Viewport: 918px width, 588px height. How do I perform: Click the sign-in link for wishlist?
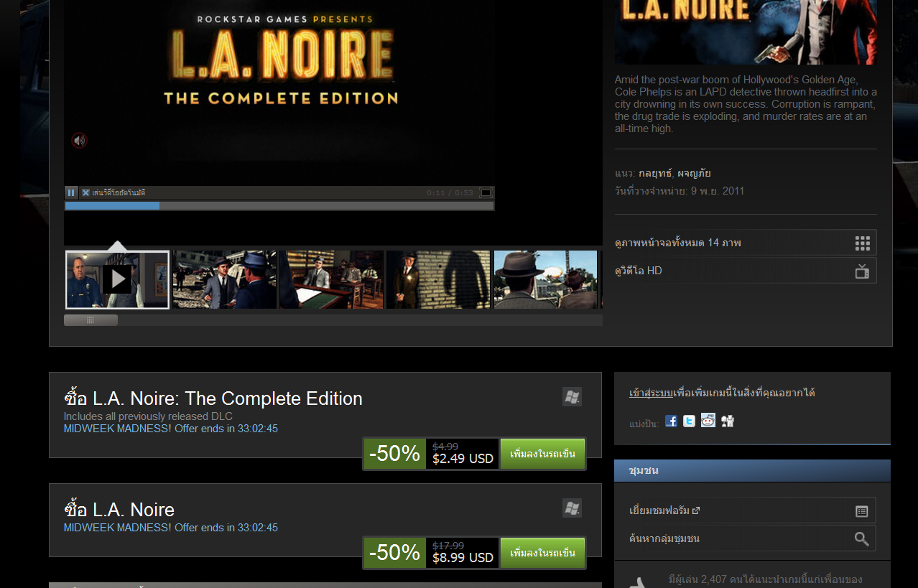point(651,393)
